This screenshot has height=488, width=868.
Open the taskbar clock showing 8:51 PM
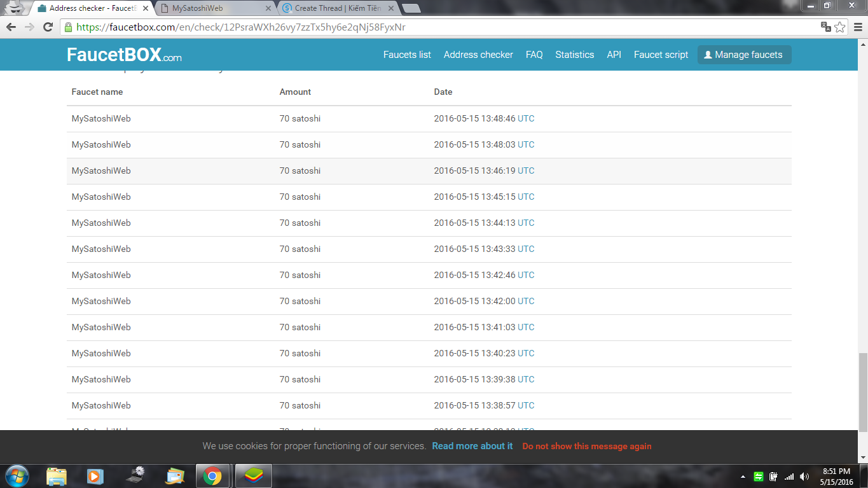pyautogui.click(x=837, y=477)
